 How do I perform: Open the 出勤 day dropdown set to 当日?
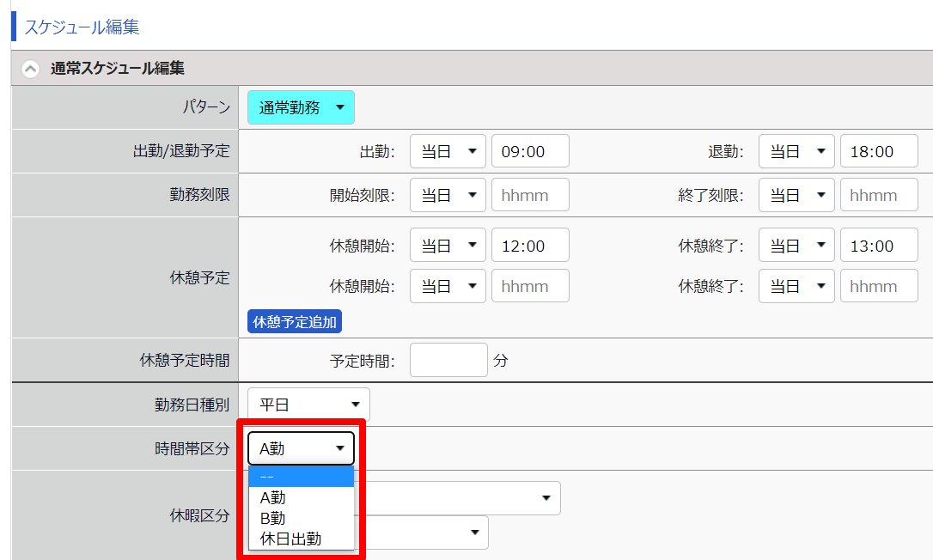click(448, 151)
